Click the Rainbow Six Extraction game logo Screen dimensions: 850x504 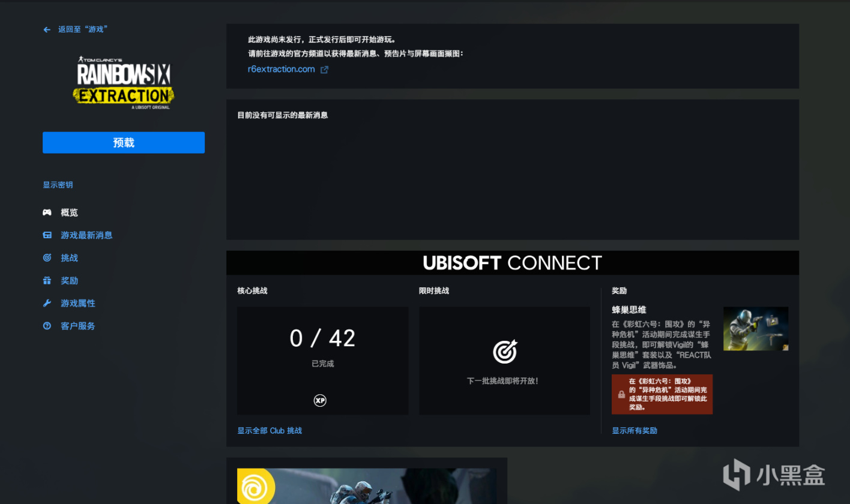tap(124, 84)
